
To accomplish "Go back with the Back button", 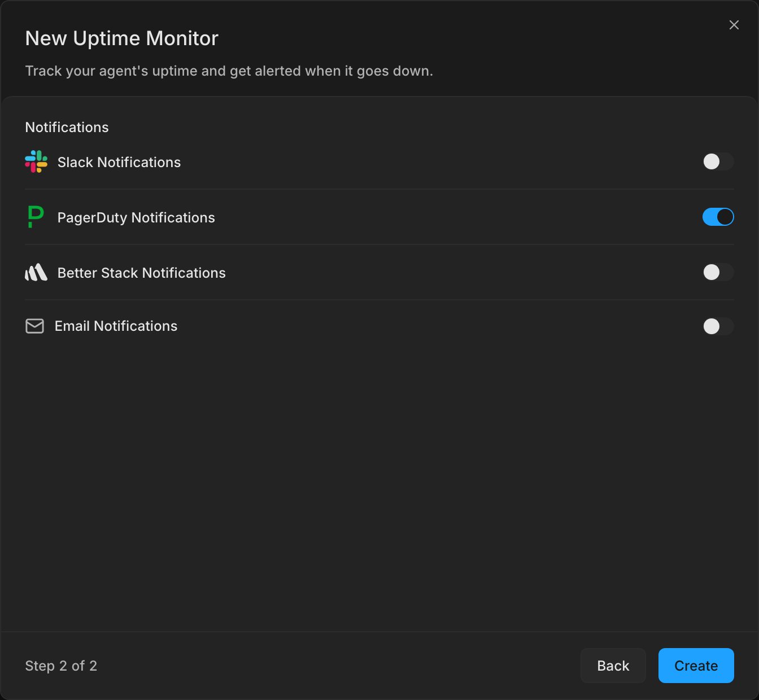I will click(x=613, y=666).
